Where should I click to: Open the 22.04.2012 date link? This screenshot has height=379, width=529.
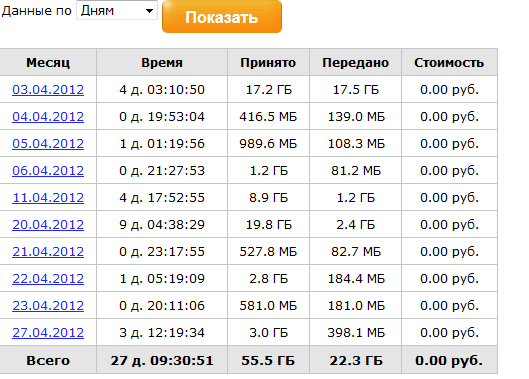[48, 278]
